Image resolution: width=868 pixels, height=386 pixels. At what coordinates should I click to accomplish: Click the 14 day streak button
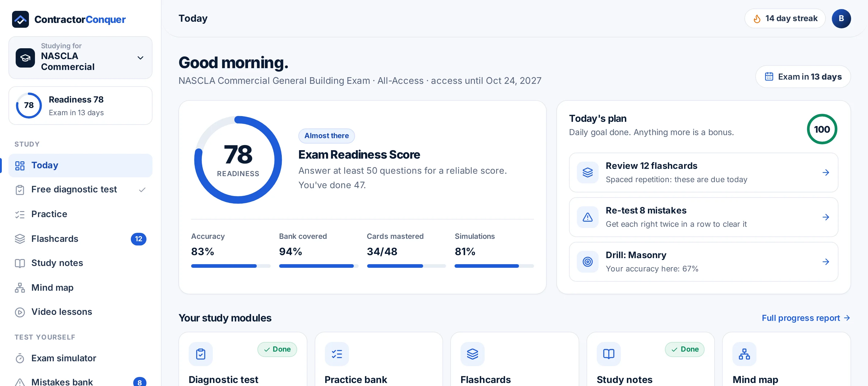pyautogui.click(x=785, y=18)
